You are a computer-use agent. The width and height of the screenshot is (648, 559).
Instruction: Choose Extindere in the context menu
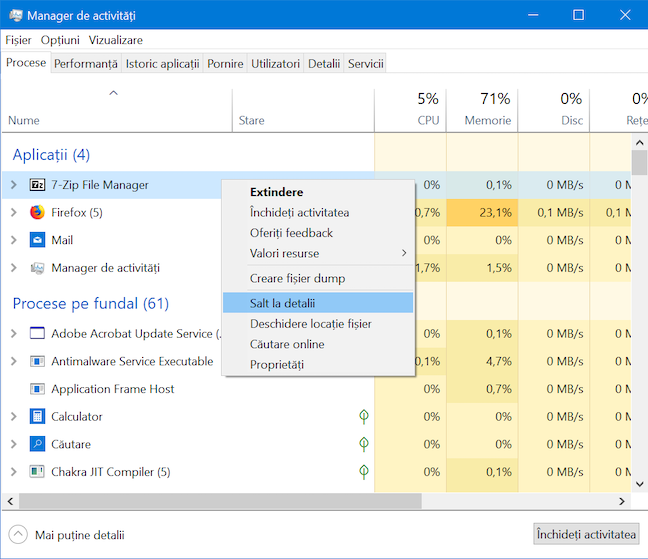pos(318,192)
